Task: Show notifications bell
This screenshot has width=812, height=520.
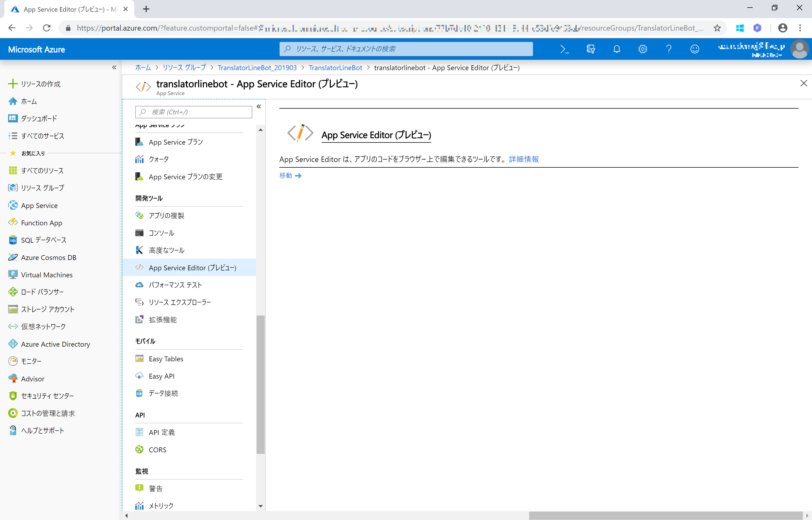Action: (617, 49)
